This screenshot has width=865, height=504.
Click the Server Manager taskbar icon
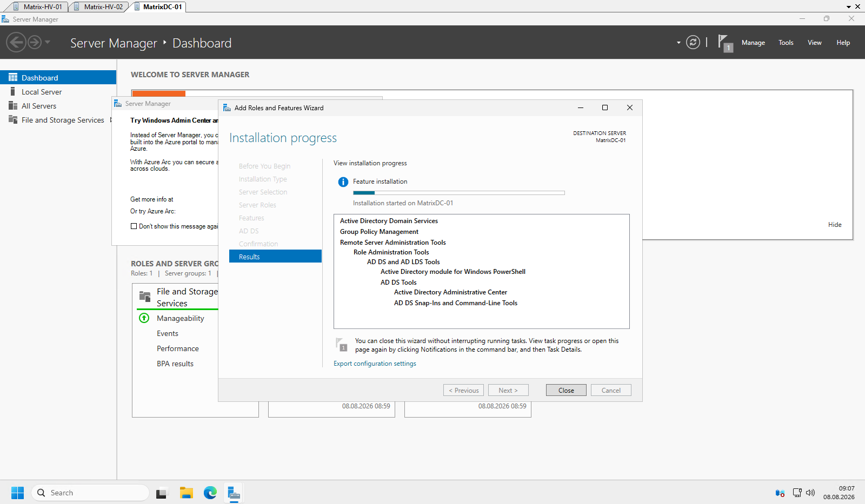[234, 493]
